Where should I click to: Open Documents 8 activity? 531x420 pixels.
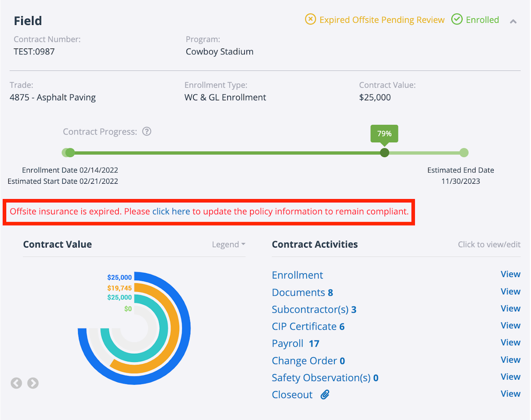[302, 292]
